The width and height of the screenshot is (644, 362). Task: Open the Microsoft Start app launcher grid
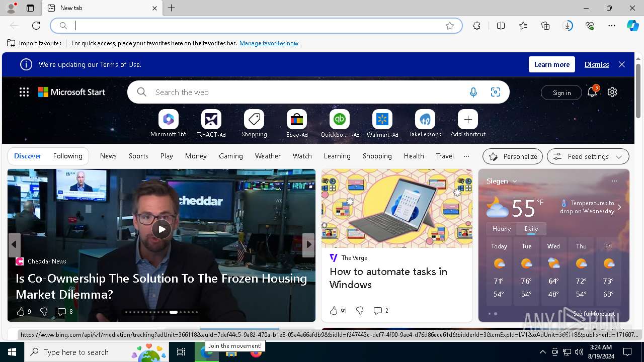[x=24, y=92]
